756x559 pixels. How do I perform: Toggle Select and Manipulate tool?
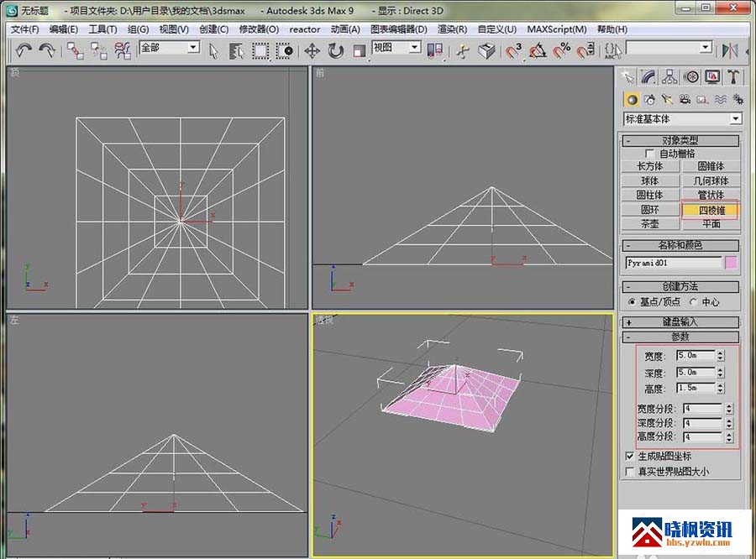coord(463,51)
